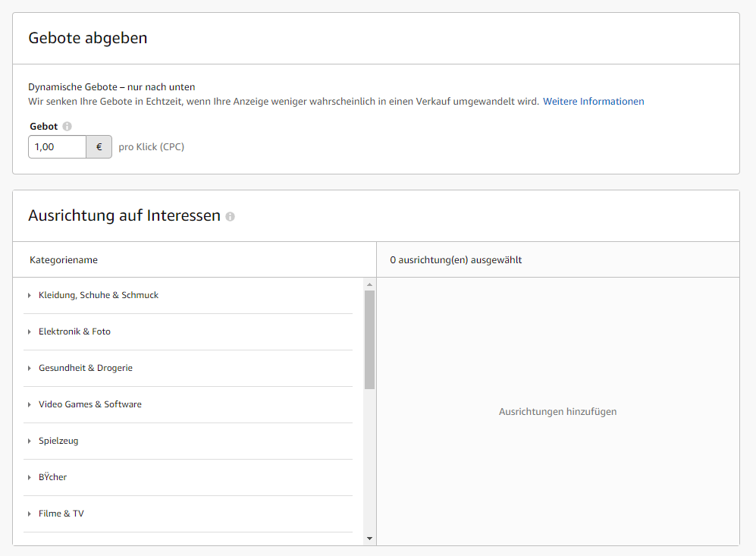Open the Weitere Informationen link
Viewport: 756px width, 556px height.
pyautogui.click(x=594, y=102)
